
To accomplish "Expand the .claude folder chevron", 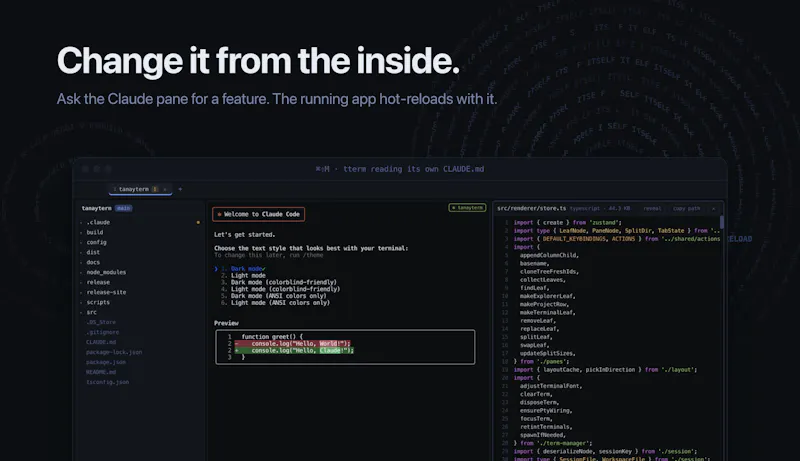I will pos(81,222).
